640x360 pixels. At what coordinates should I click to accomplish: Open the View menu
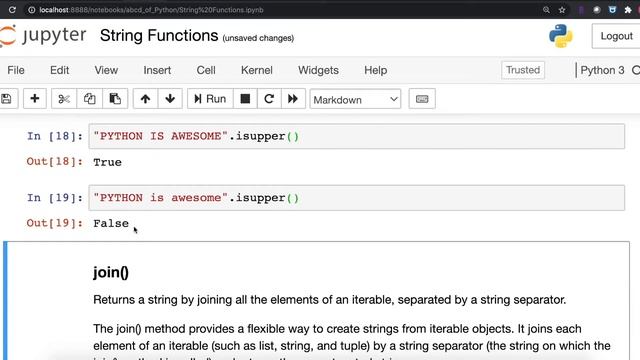coord(106,70)
